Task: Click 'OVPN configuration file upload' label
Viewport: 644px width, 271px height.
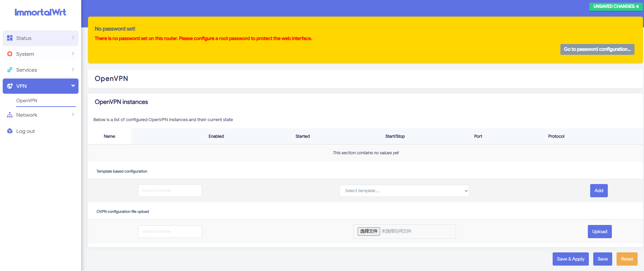Action: 123,212
